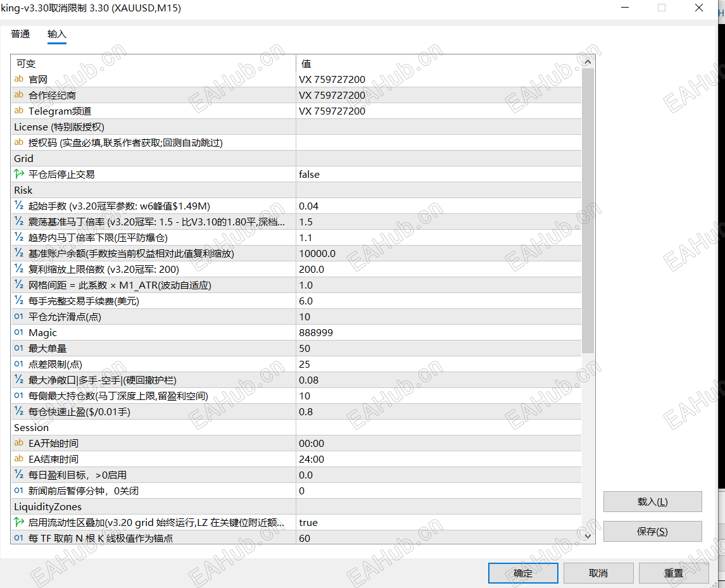
Task: Edit the 起始手数 value 0.04
Action: click(438, 206)
